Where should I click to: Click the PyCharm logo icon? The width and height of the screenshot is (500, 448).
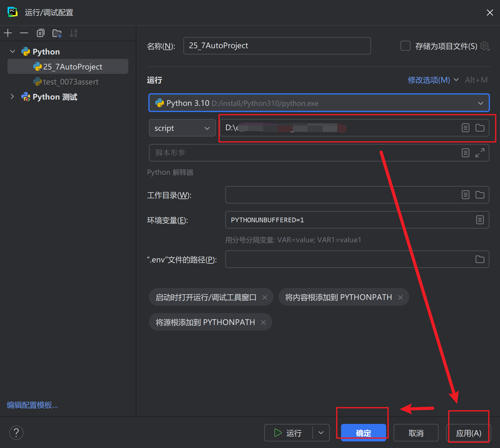[12, 12]
